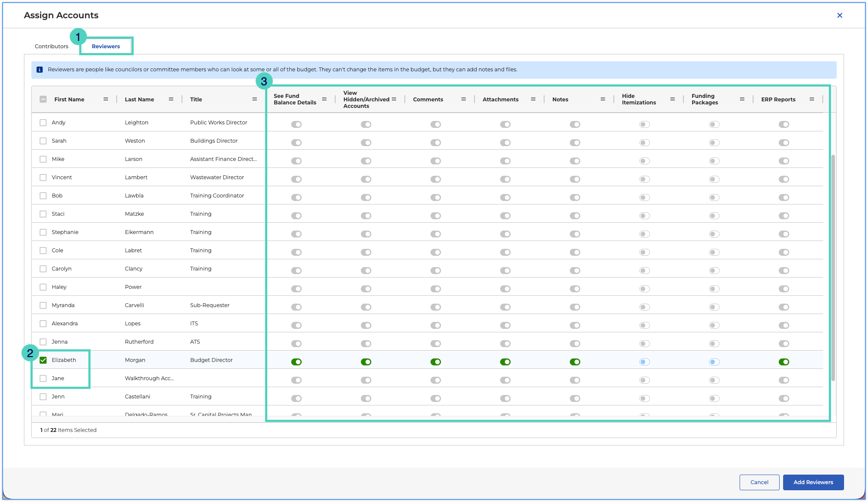Open the Last Name column menu icon
The height and width of the screenshot is (502, 868).
point(171,99)
